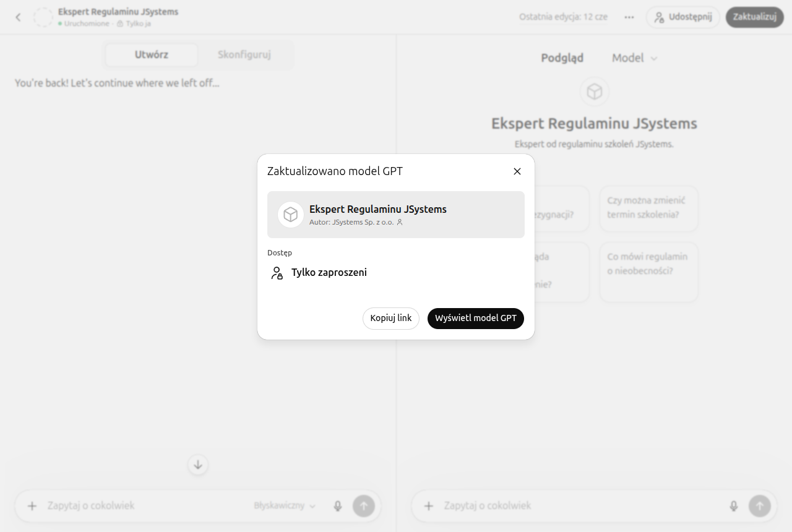Click the GPT cube avatar in the dialog

click(x=291, y=215)
